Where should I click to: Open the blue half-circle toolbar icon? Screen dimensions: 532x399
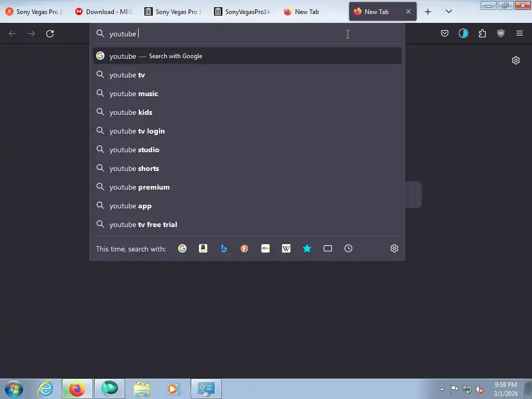(463, 33)
